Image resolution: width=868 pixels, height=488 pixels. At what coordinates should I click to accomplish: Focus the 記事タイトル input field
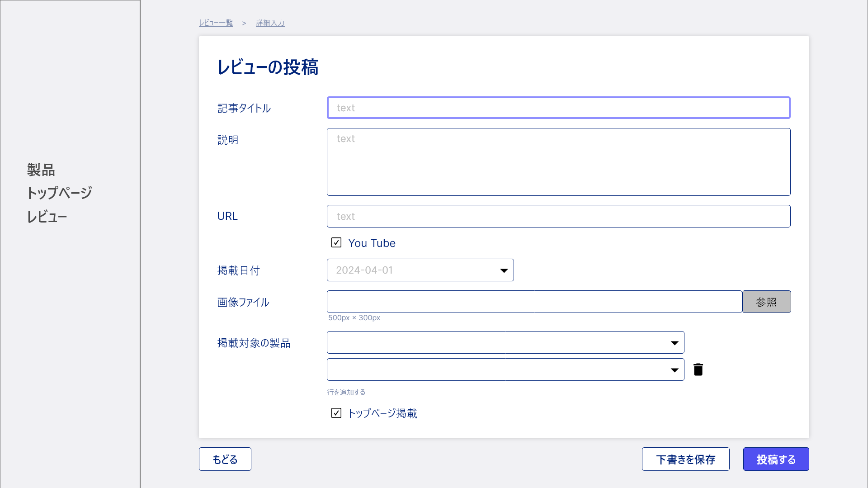(559, 108)
